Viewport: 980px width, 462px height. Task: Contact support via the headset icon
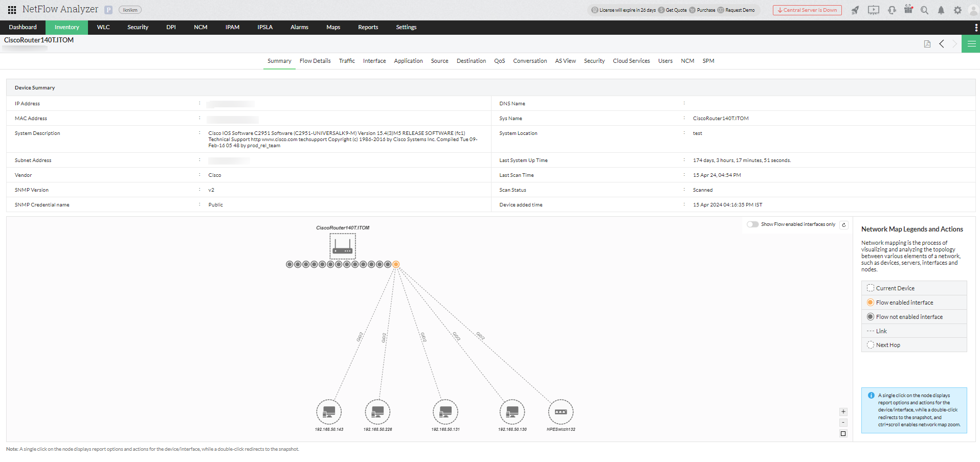coord(892,10)
